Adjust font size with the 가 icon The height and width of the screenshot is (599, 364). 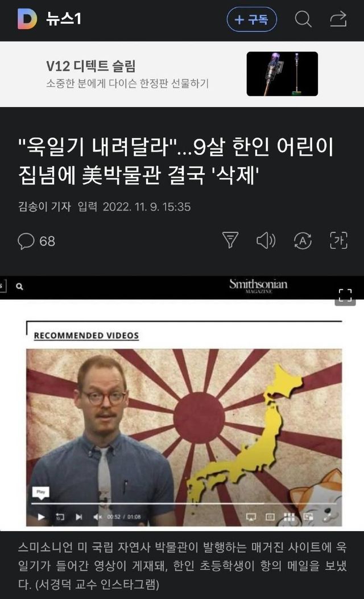[338, 240]
